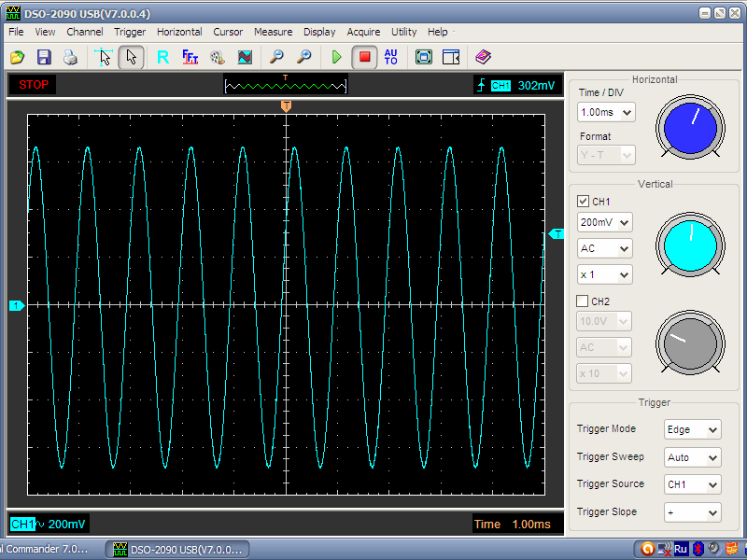
Task: Open the FFT spectrum tool
Action: coord(190,57)
